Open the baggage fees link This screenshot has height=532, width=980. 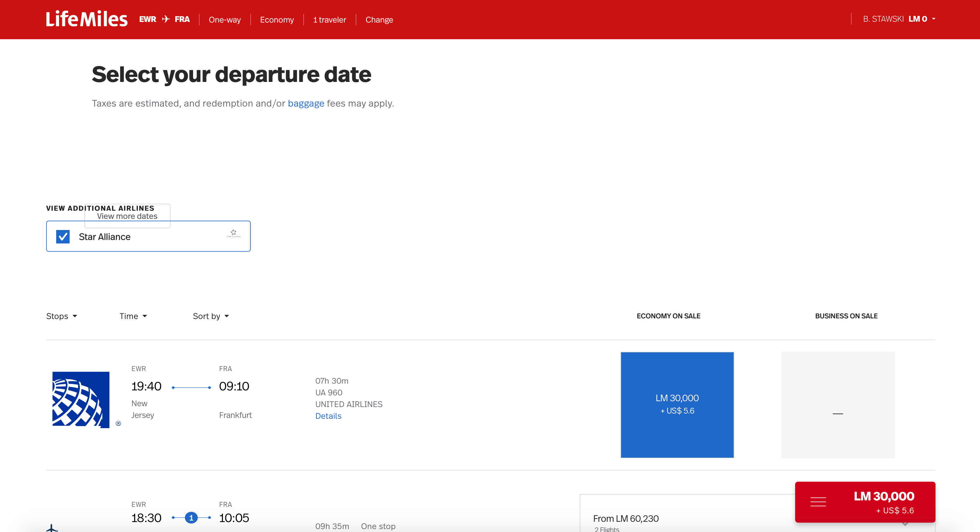tap(306, 104)
